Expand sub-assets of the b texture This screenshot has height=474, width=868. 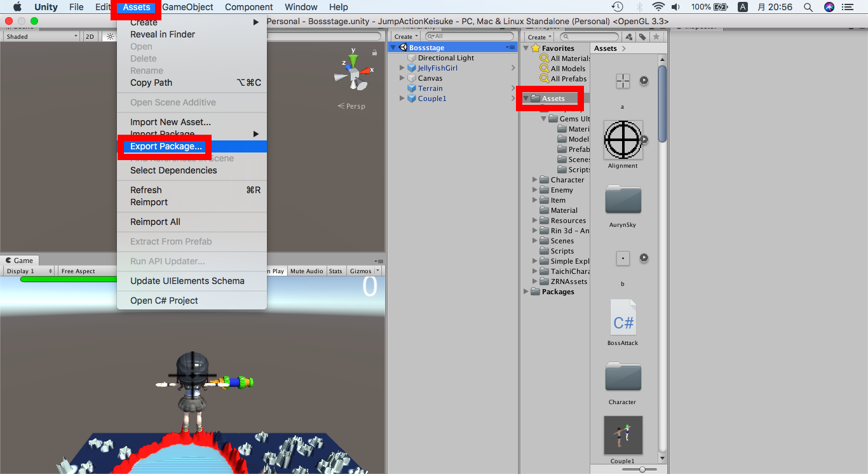point(644,258)
